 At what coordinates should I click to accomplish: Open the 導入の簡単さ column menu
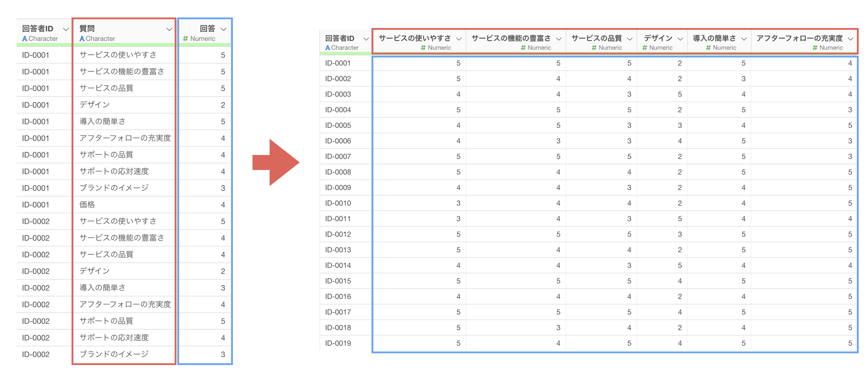(x=744, y=39)
